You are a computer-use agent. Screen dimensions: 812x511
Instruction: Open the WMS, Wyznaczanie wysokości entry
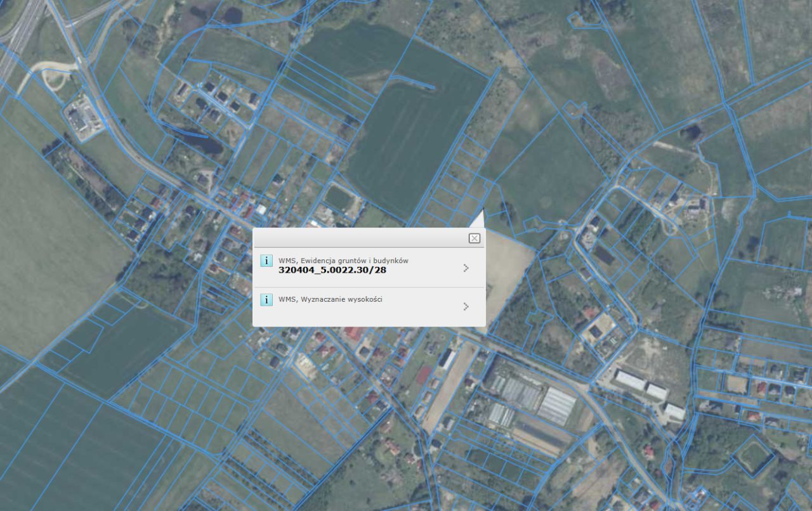(x=369, y=307)
